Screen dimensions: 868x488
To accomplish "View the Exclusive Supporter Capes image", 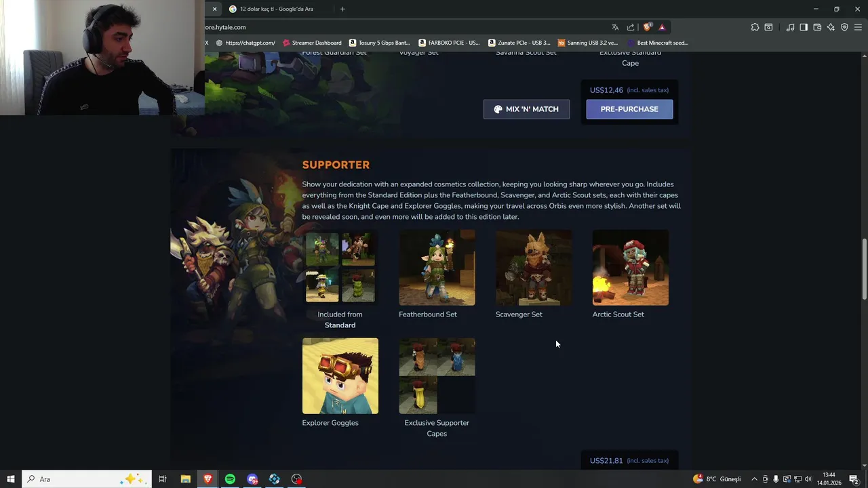I will (x=437, y=376).
